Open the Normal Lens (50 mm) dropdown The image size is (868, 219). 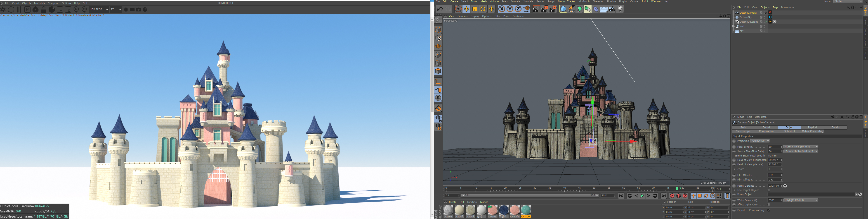tap(801, 147)
